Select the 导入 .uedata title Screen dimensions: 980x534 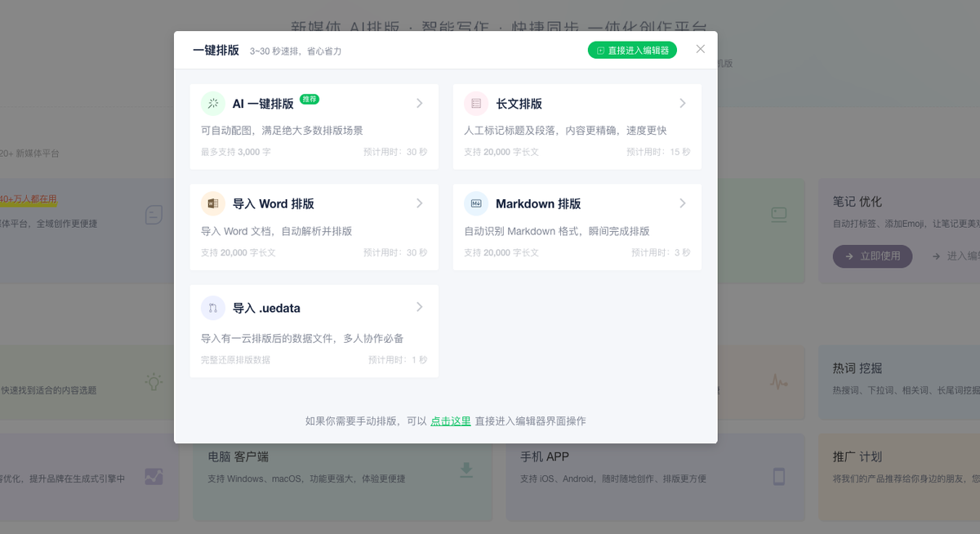click(x=266, y=308)
